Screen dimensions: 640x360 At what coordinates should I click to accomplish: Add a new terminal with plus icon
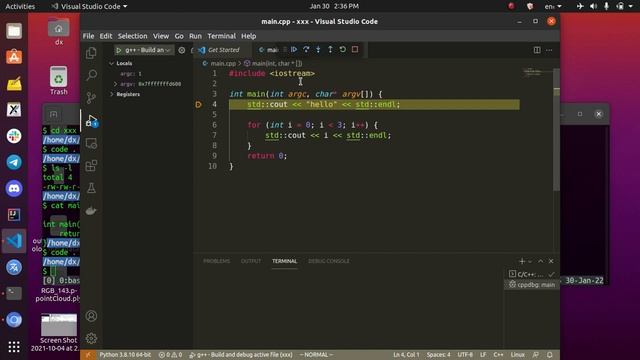[522, 261]
